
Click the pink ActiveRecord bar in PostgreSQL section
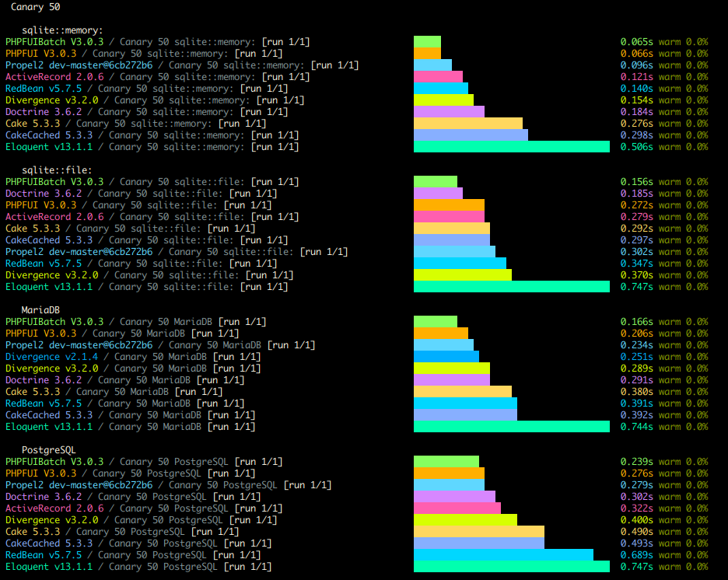(457, 508)
